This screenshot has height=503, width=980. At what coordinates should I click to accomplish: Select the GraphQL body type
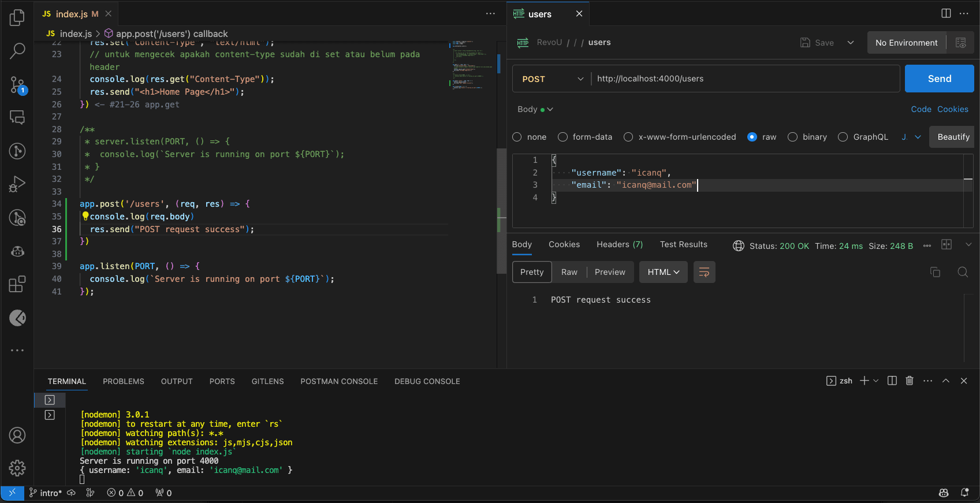click(843, 137)
